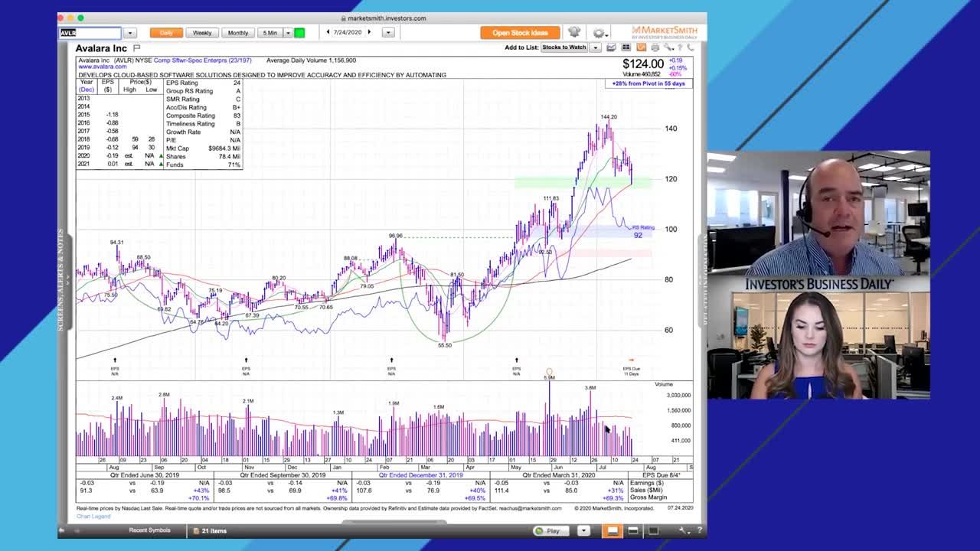Screen dimensions: 980x551
Task: Click the $124.00 price quote
Action: click(x=643, y=64)
